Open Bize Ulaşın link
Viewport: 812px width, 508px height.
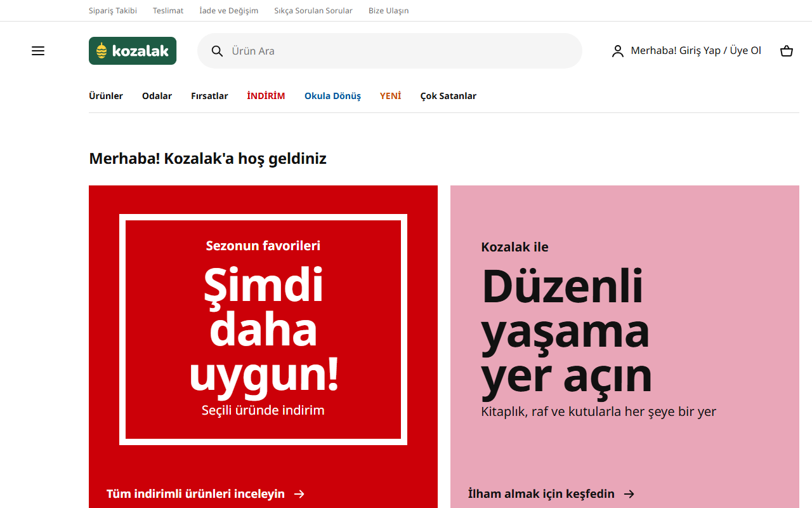point(389,11)
